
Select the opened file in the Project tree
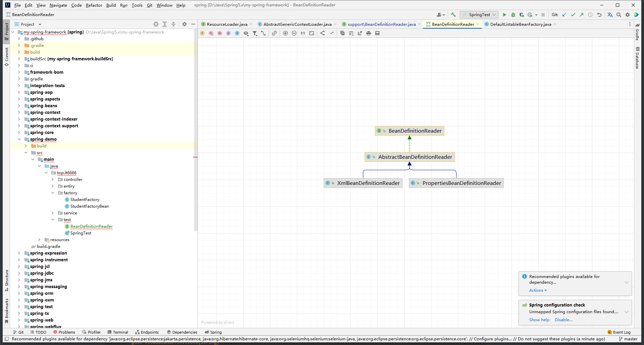pos(156,24)
